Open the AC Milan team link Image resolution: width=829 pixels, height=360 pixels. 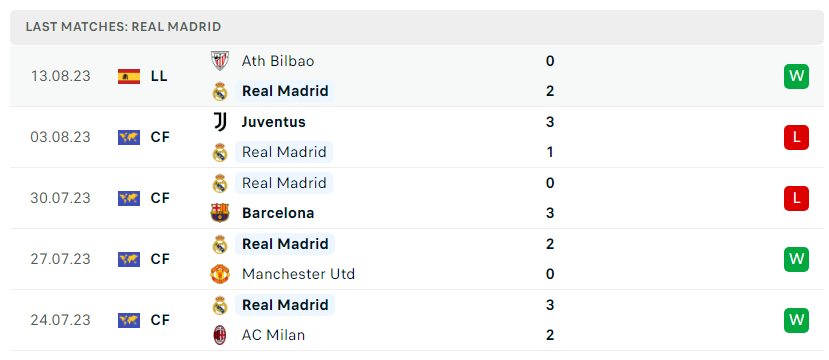[273, 335]
